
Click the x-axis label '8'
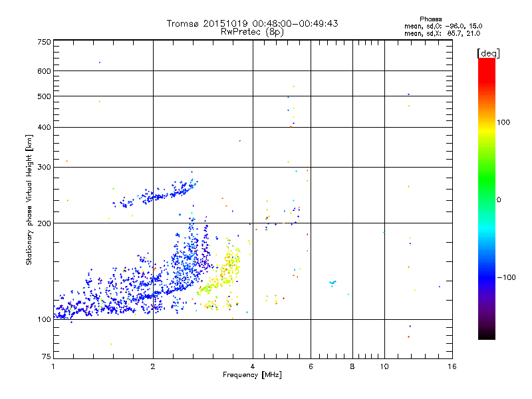352,366
